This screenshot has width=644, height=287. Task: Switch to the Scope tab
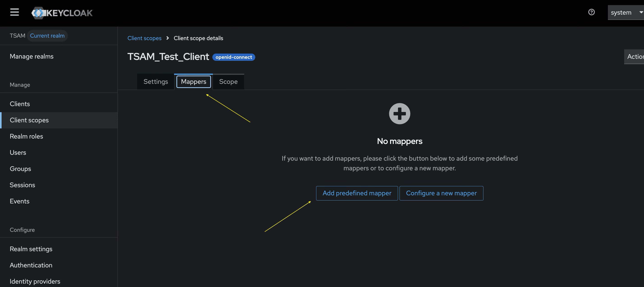tap(228, 82)
